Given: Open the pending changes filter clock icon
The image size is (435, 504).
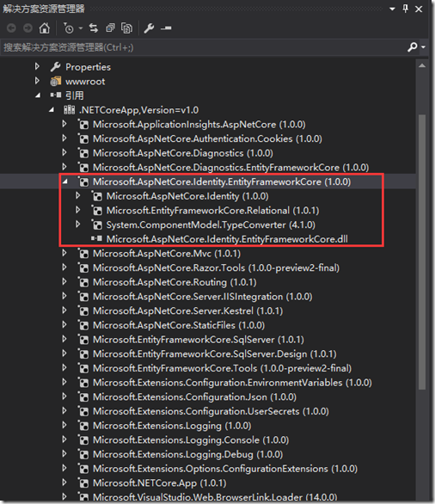Looking at the screenshot, I should (69, 28).
